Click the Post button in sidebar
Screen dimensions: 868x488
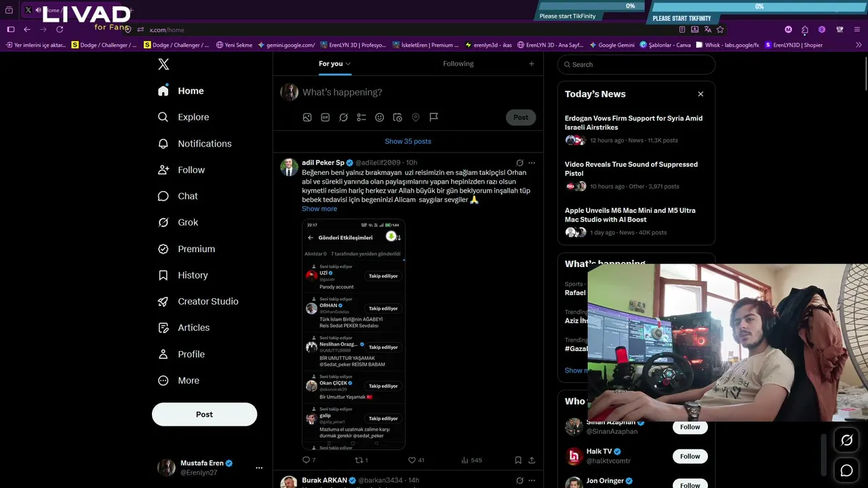[204, 414]
